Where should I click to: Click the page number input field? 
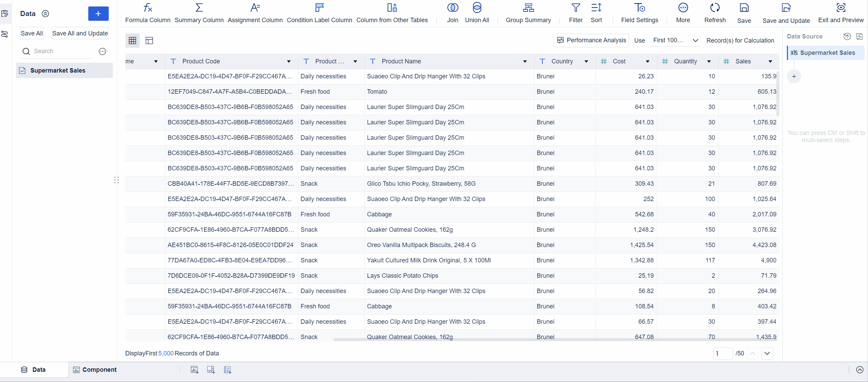(722, 353)
